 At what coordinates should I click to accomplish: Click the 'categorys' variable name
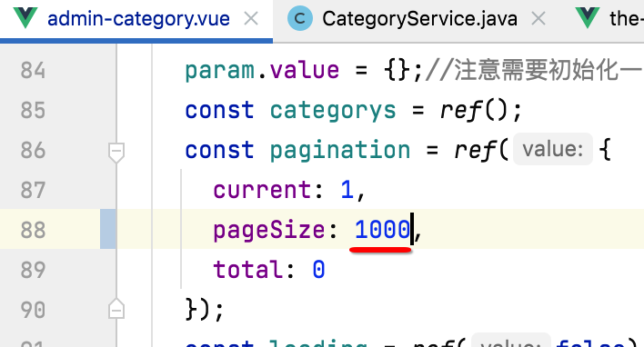point(333,111)
